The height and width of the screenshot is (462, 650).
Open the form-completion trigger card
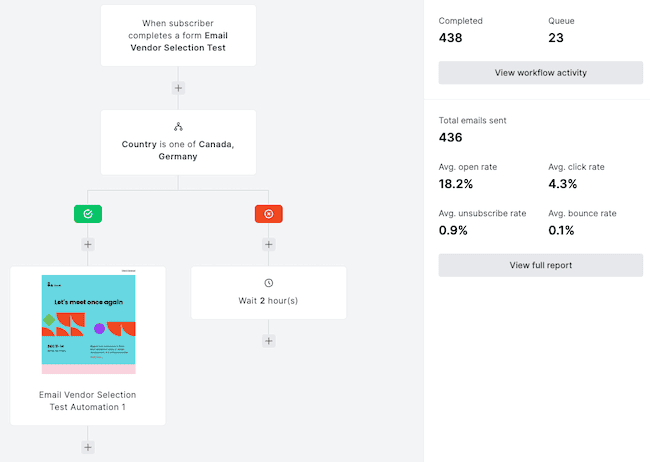(178, 35)
